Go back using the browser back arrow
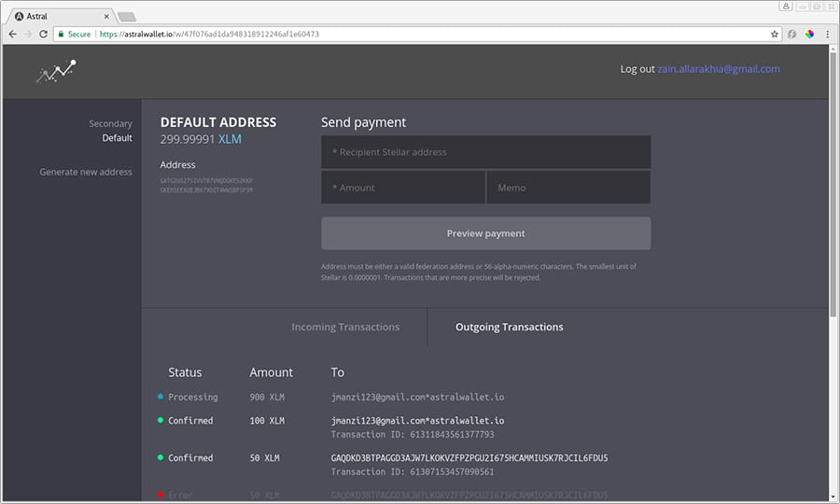Screen dimensions: 840x504 (12, 34)
